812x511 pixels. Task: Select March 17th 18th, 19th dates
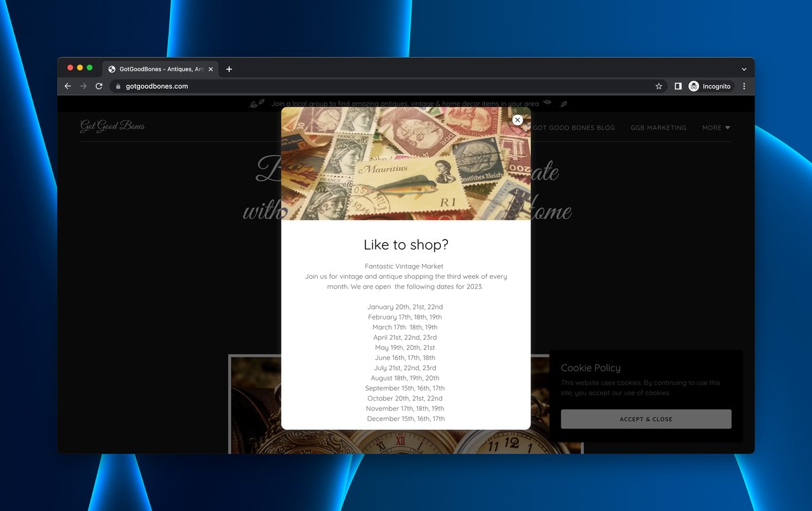click(405, 327)
